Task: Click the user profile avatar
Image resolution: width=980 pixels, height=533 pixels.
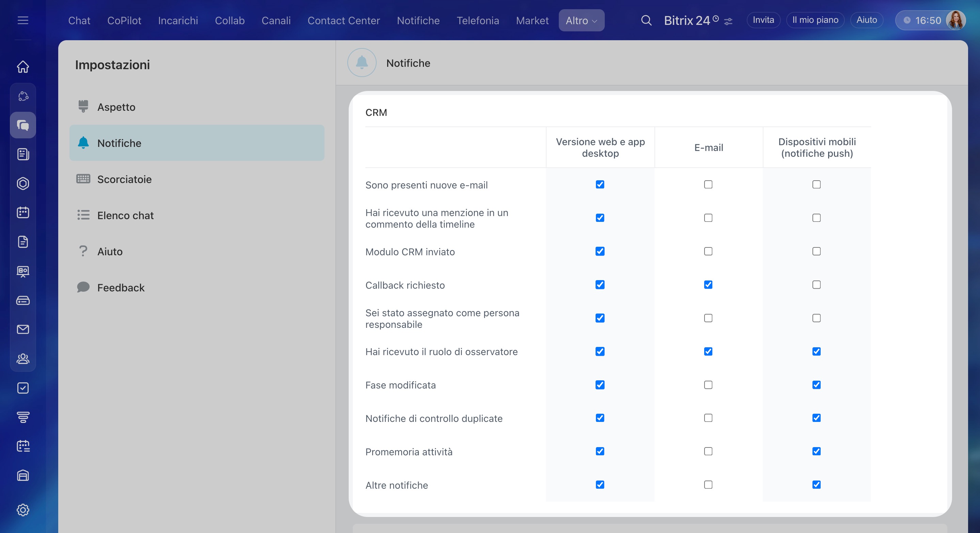Action: point(955,20)
